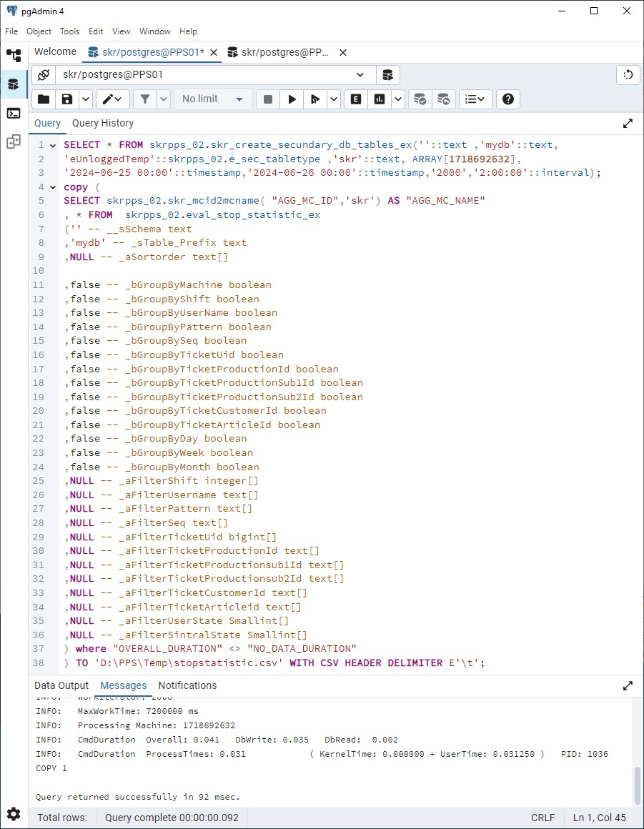Click 'Processing Machine: 1718692632' message
The width and height of the screenshot is (644, 829).
[x=157, y=725]
